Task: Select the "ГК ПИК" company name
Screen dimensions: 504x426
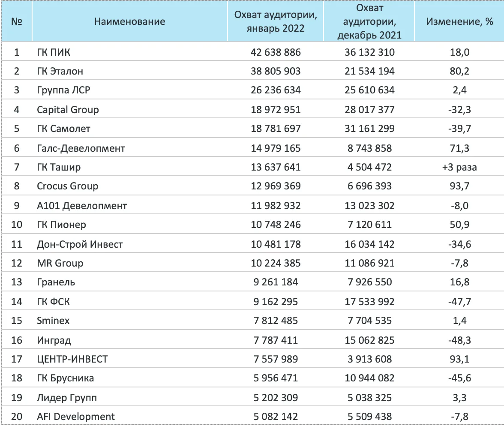Action: pyautogui.click(x=54, y=52)
